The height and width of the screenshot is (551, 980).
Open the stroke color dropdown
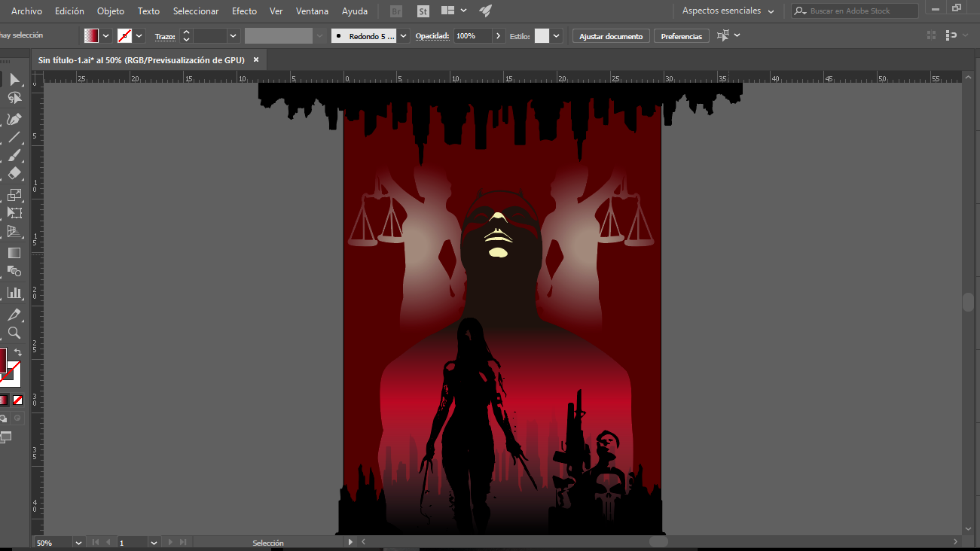[139, 36]
